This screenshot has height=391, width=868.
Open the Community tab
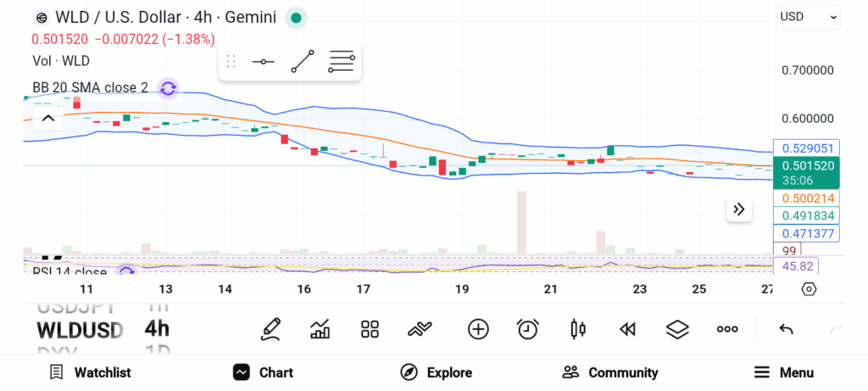coord(610,372)
